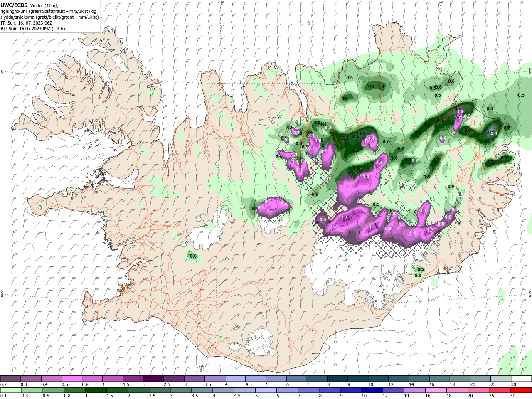Pick the snow scale swatch between 0.3 and 0.4

31,379
